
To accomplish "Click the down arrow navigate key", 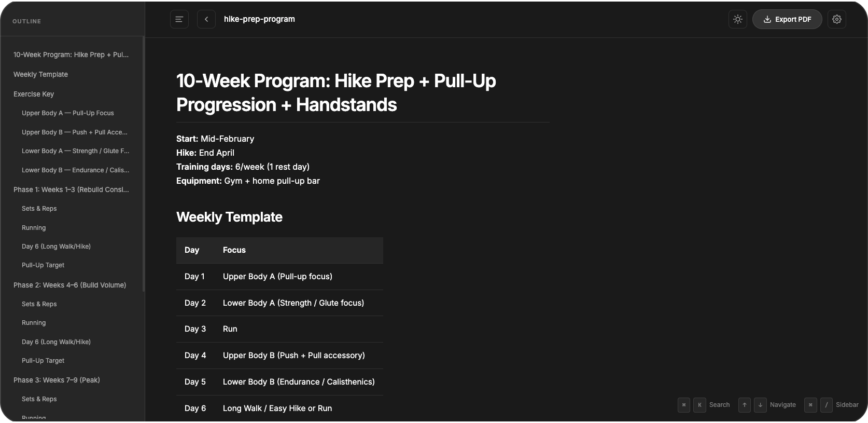I will tap(760, 405).
